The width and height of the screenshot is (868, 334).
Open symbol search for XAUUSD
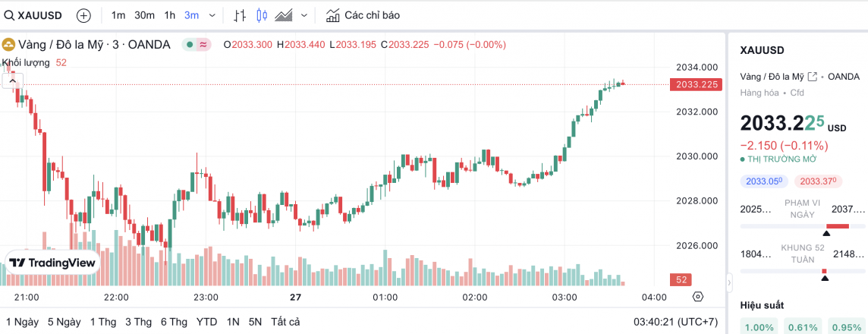click(34, 15)
